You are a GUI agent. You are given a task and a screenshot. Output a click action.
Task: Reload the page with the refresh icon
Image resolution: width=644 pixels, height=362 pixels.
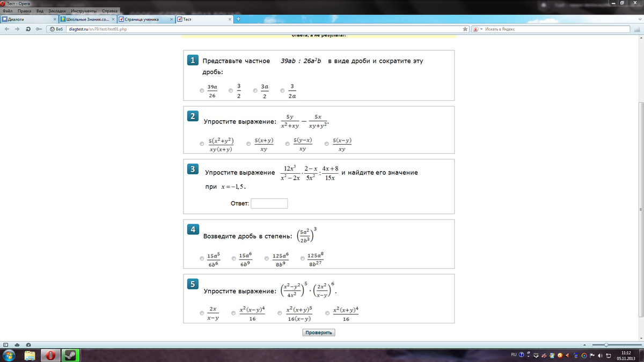click(28, 29)
